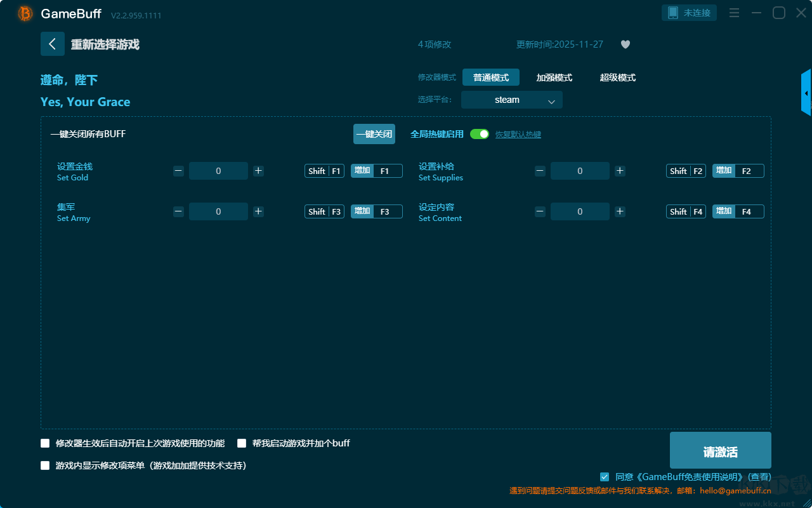Click the GameBuff logo icon
Viewport: 812px width, 508px height.
[25, 13]
